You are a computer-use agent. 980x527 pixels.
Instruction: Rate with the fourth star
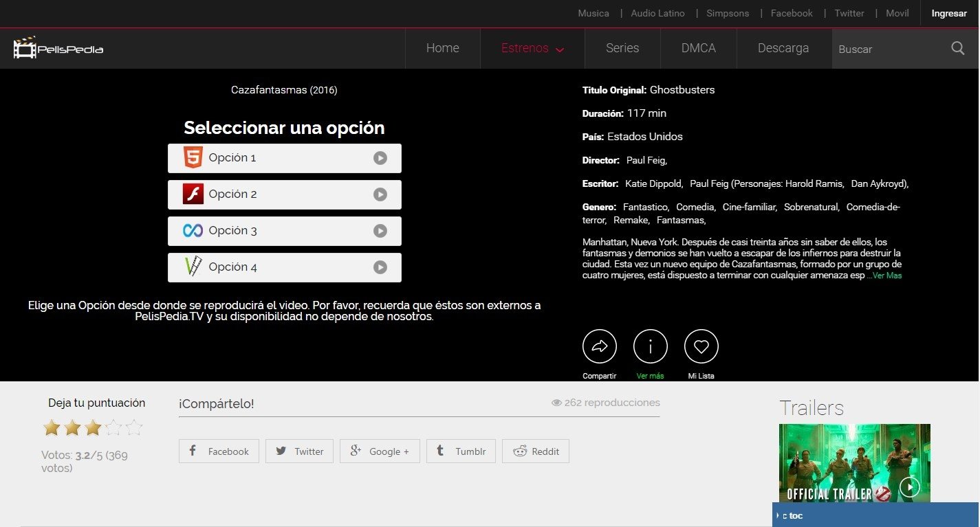(x=113, y=428)
